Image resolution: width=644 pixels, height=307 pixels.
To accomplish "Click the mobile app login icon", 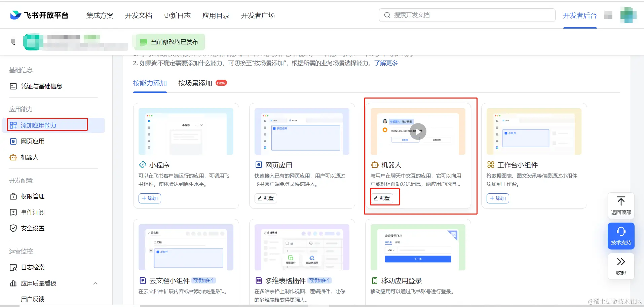I will [375, 280].
